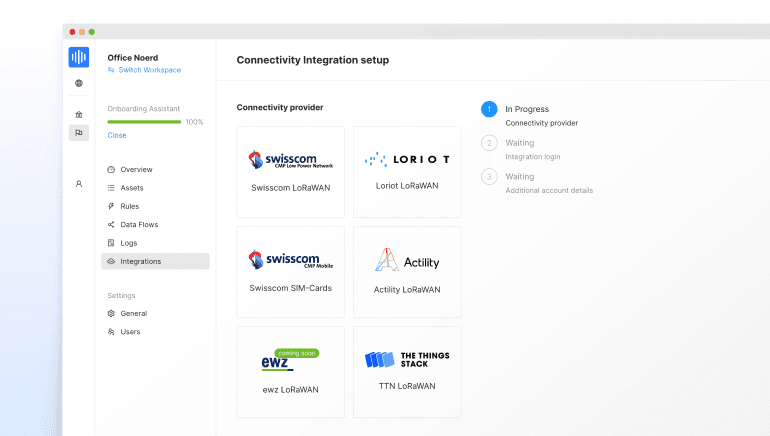
Task: Open Users settings
Action: [155, 331]
